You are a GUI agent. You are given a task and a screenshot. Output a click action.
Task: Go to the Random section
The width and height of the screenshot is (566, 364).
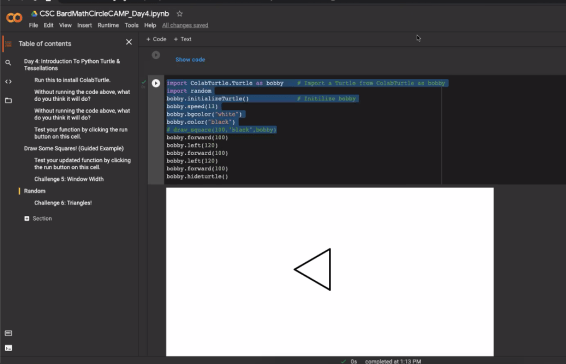click(35, 191)
